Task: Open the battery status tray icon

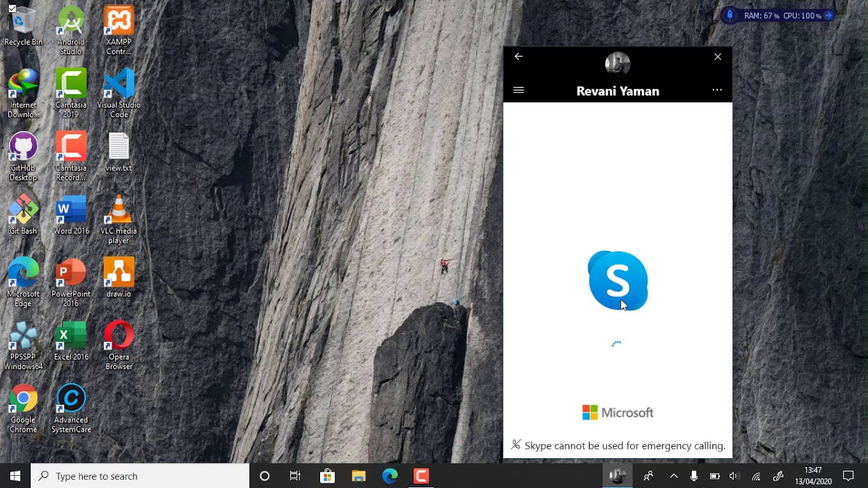Action: [715, 476]
